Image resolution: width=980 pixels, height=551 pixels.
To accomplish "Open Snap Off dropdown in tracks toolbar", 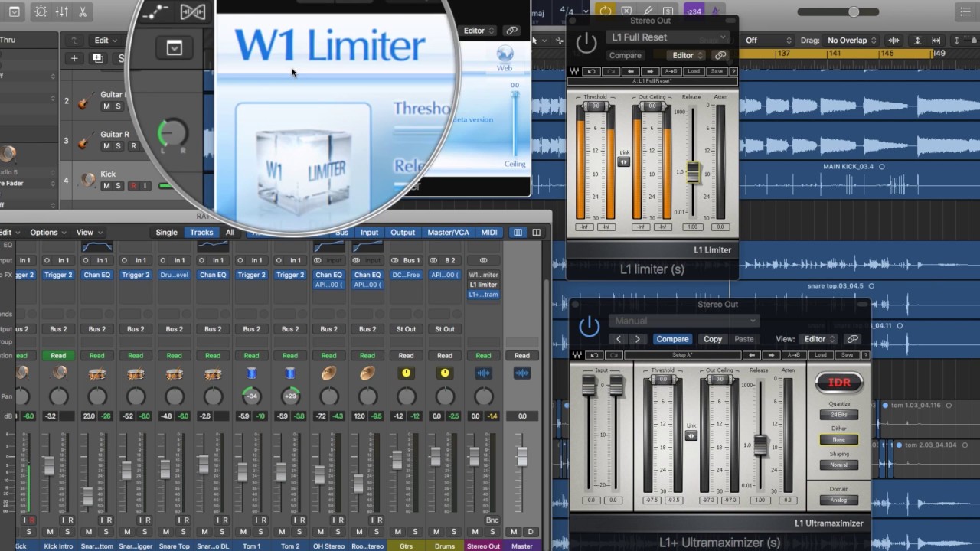I will (x=767, y=41).
